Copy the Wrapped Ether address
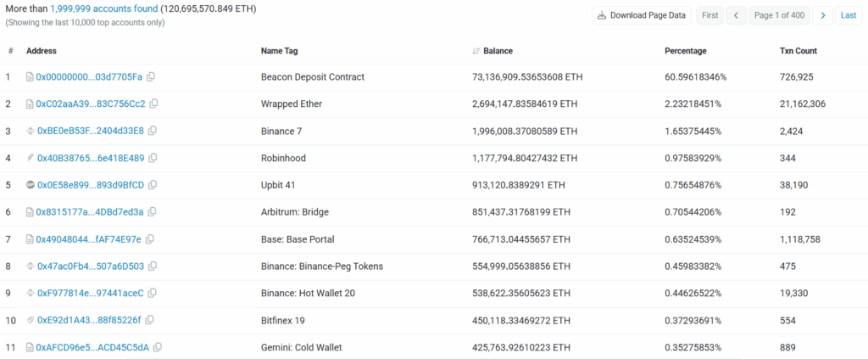This screenshot has height=359, width=868. pyautogui.click(x=154, y=104)
